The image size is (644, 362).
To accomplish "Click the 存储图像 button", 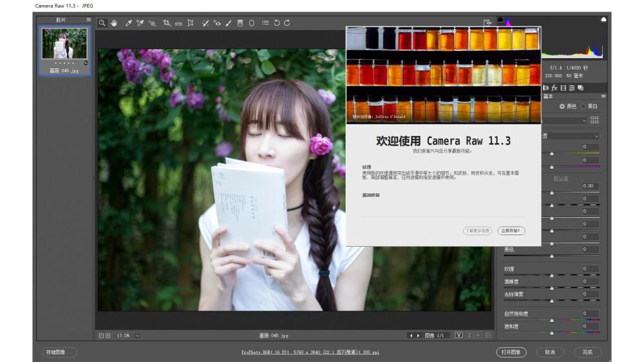I will coord(59,352).
